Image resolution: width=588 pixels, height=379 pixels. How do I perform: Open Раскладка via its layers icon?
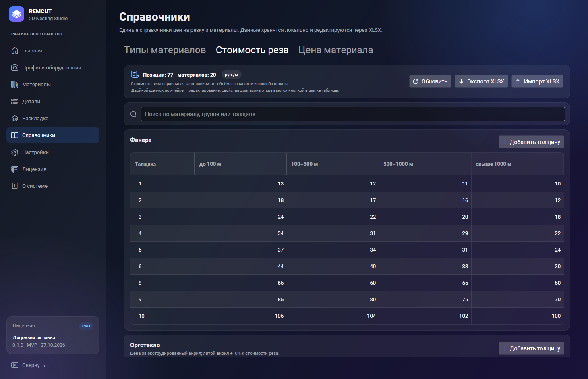15,118
